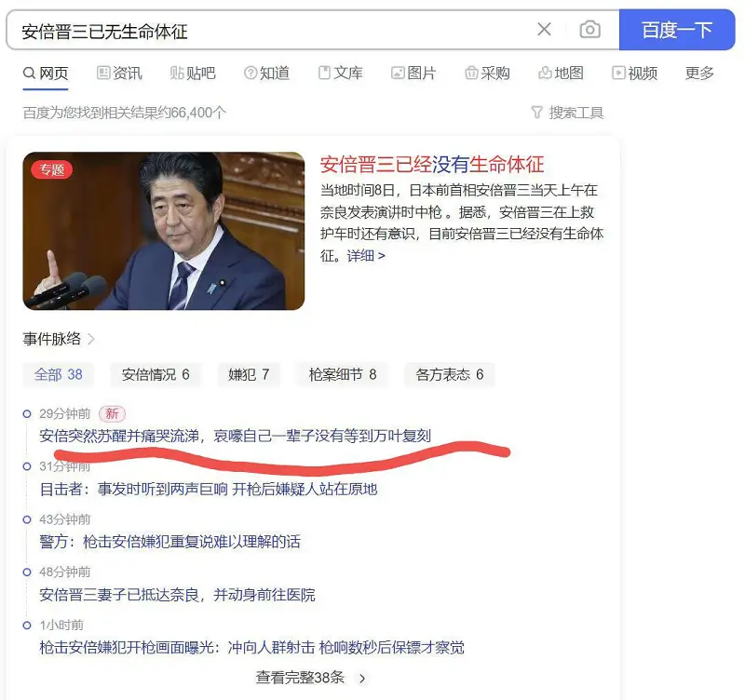Screen dimensions: 745x700
Task: Click timeline marker for 31分钟前
Action: 27,466
